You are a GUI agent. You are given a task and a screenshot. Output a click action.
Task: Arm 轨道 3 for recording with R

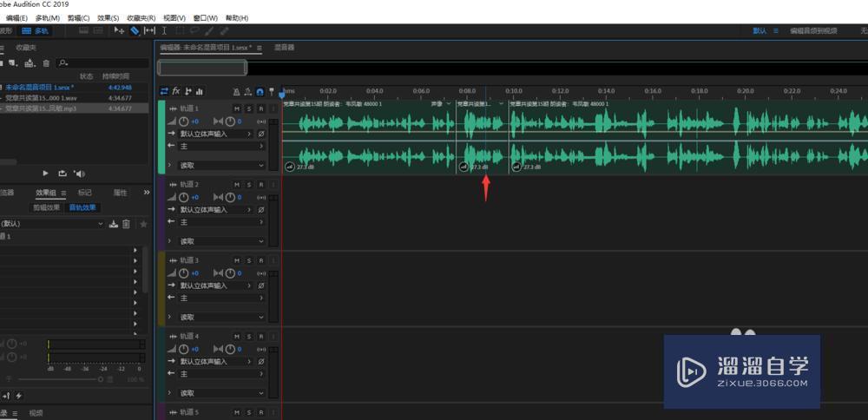pos(261,260)
